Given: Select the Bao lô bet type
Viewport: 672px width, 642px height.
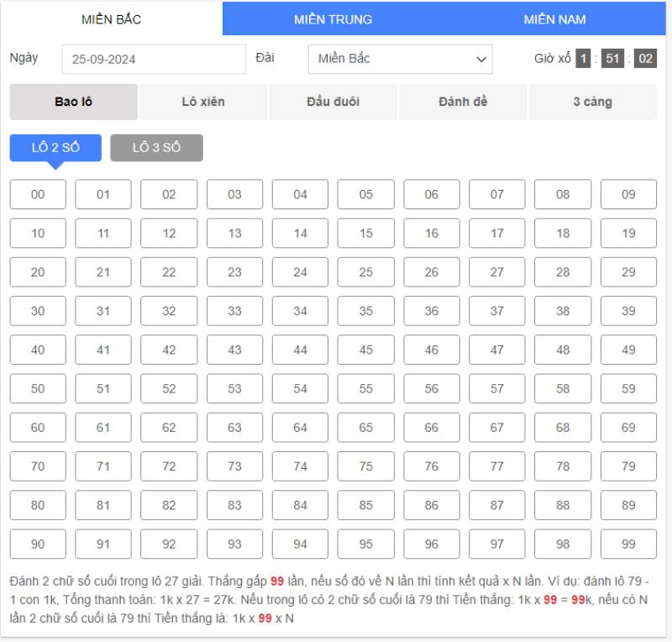Looking at the screenshot, I should (x=74, y=102).
